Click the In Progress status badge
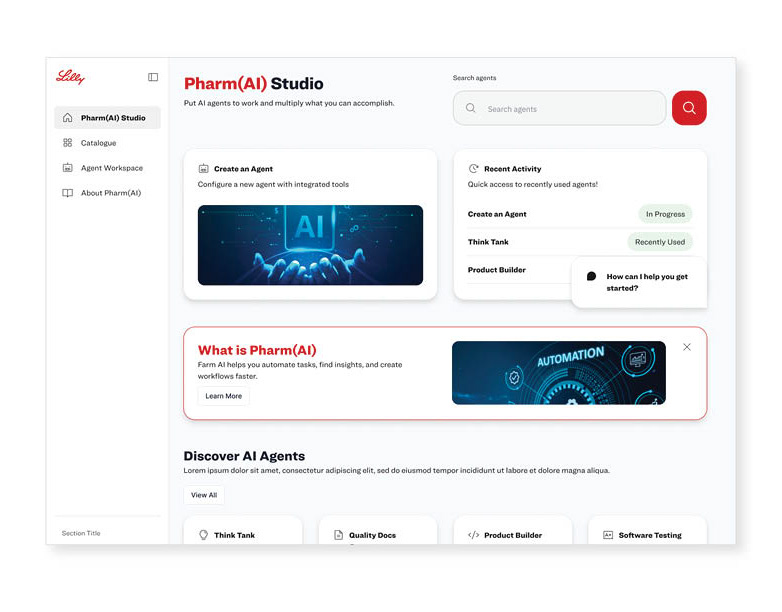 (x=665, y=214)
